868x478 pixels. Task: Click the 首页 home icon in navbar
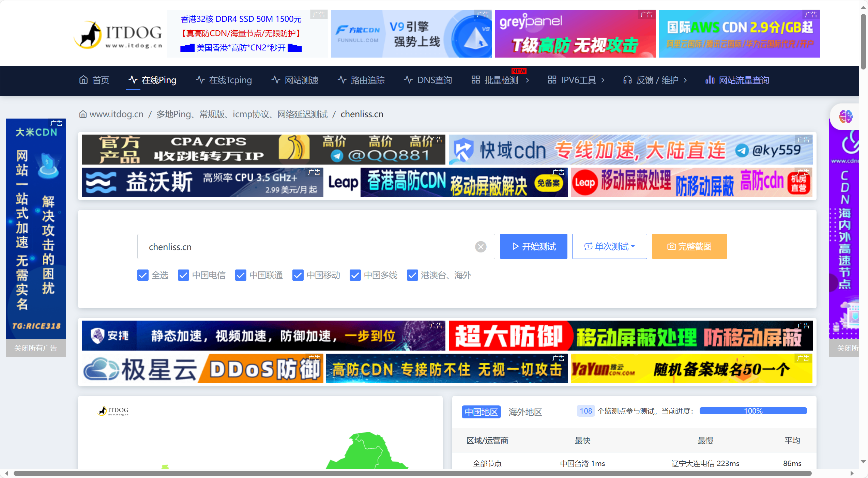(83, 80)
